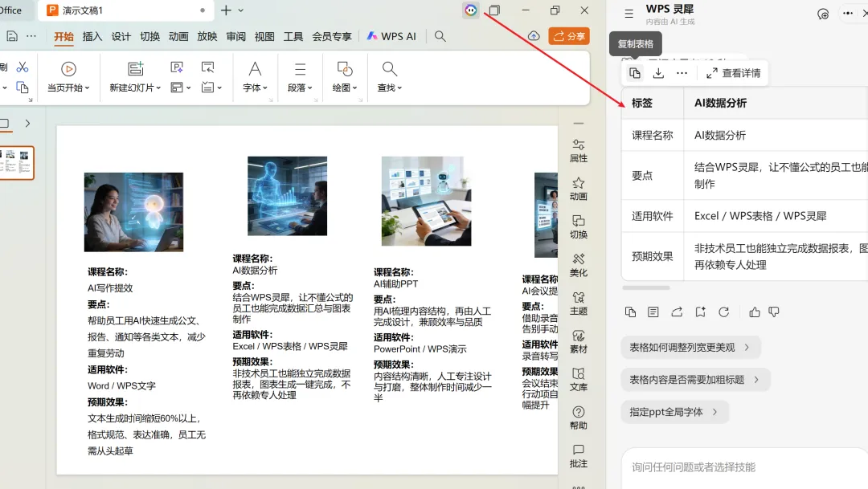This screenshot has height=489, width=868.
Task: Click the orange Share button
Action: click(x=569, y=36)
